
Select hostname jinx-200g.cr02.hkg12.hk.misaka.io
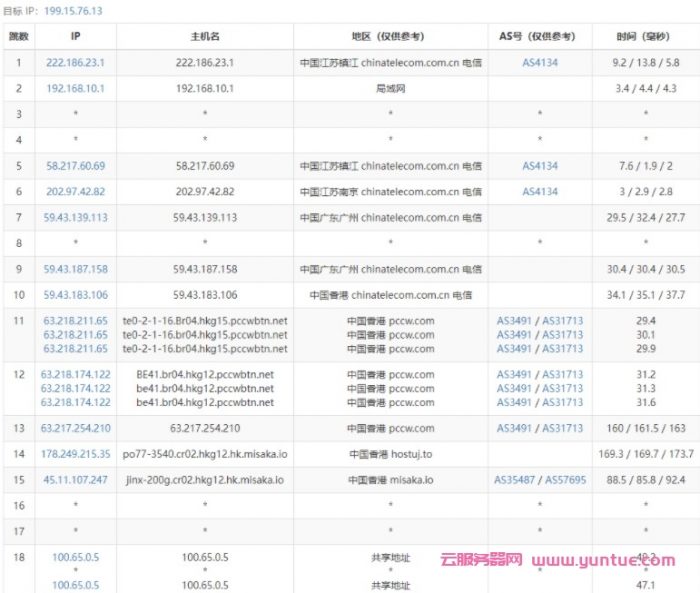204,480
